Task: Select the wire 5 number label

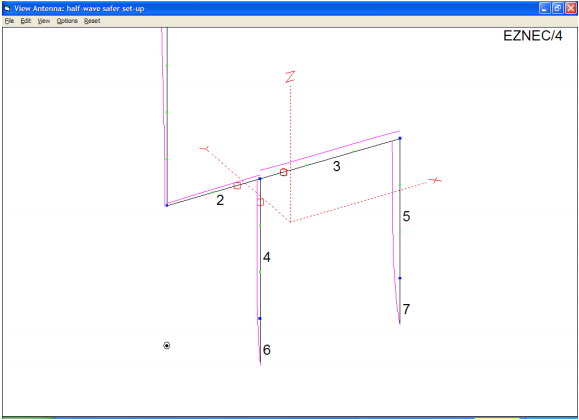Action: (406, 216)
